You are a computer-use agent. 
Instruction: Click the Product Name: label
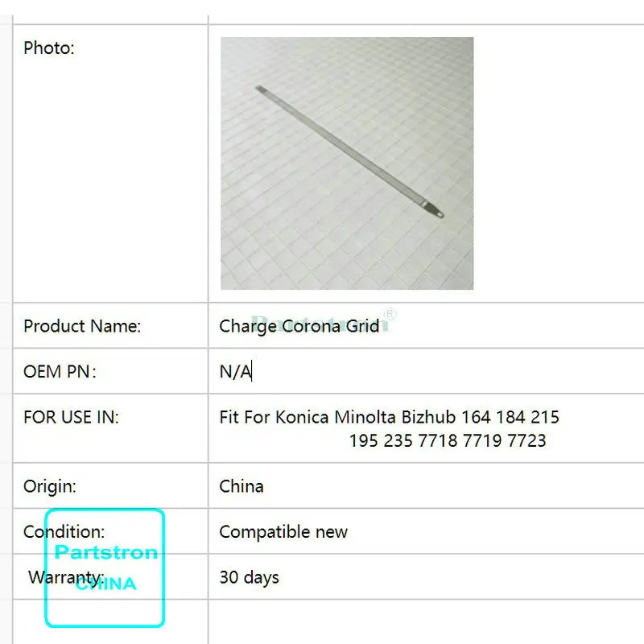[x=82, y=326]
